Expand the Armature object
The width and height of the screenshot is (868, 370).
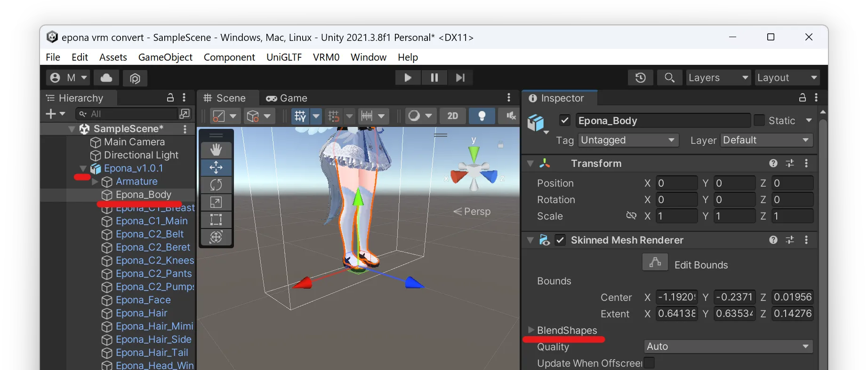(x=95, y=181)
